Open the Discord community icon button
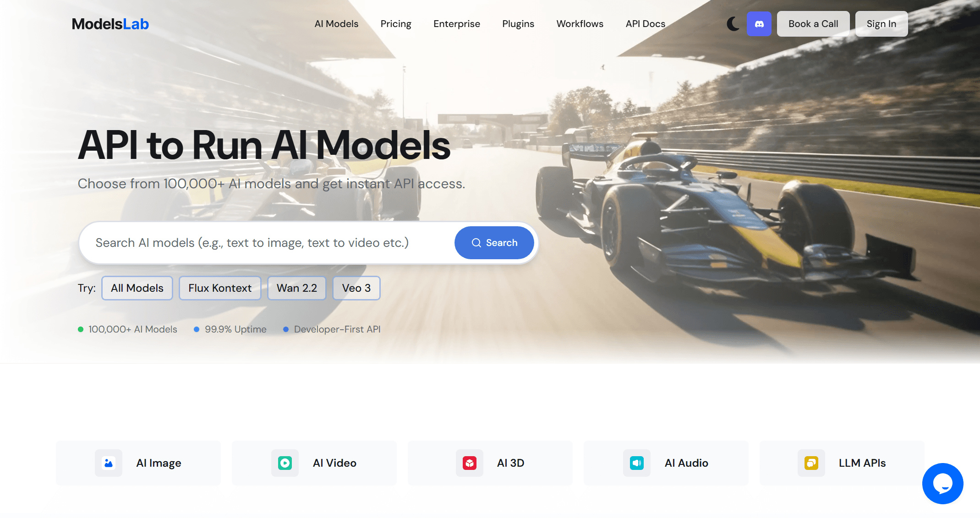 tap(759, 24)
